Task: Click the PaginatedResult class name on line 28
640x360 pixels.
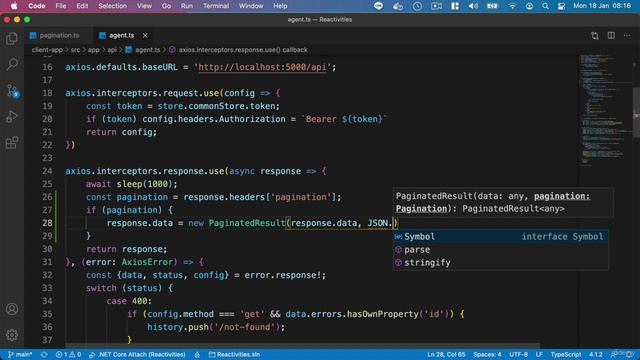Action: [247, 223]
